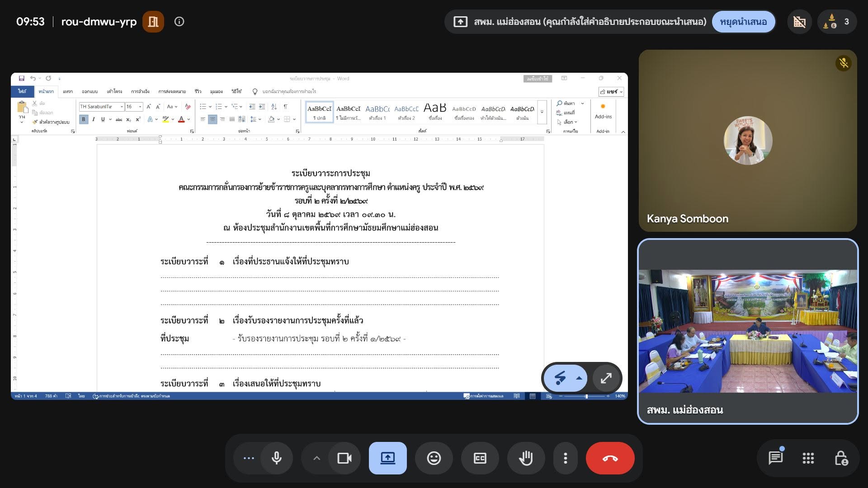Image resolution: width=868 pixels, height=488 pixels.
Task: Open the Add-ins button
Action: (603, 111)
